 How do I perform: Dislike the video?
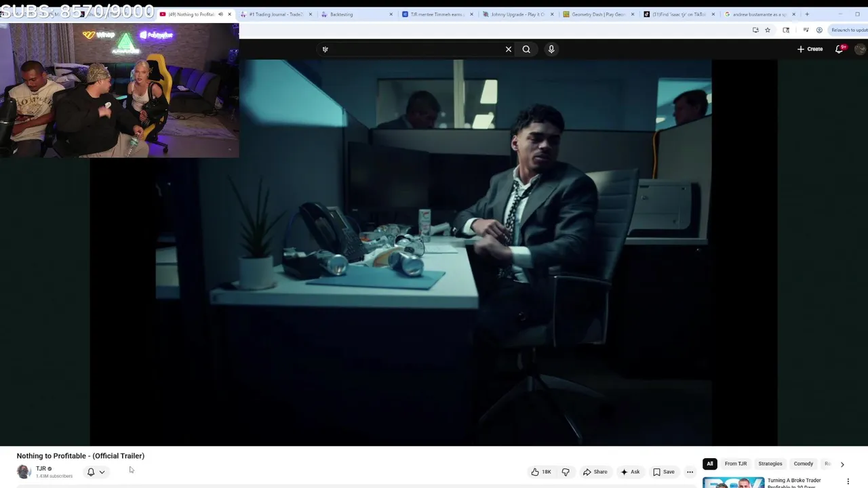pos(566,472)
